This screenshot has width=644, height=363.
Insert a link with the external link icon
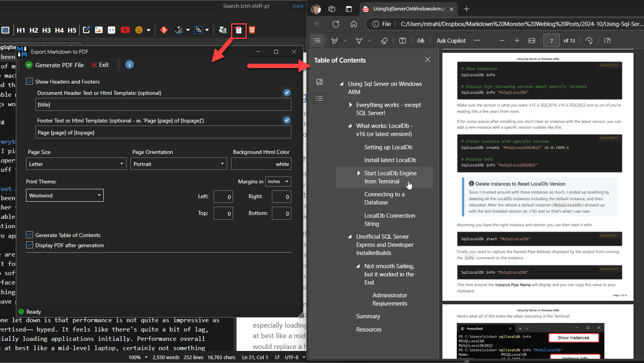pos(87,30)
